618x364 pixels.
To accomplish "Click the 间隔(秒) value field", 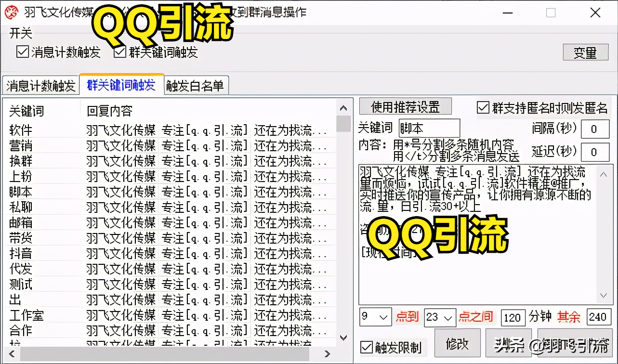I will point(595,129).
